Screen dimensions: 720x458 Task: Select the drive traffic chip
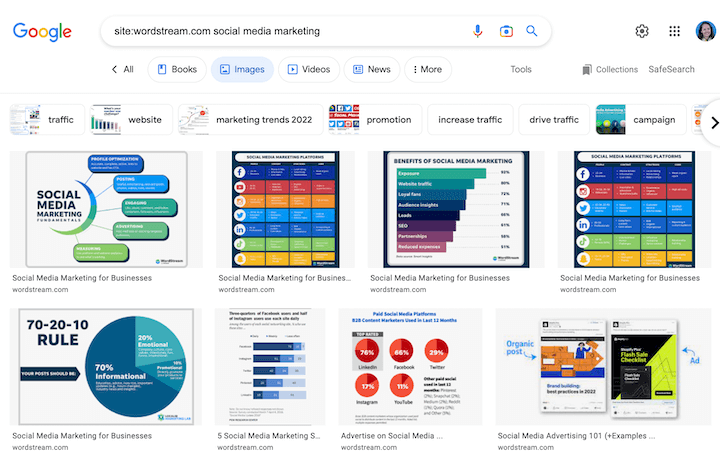[x=554, y=119]
